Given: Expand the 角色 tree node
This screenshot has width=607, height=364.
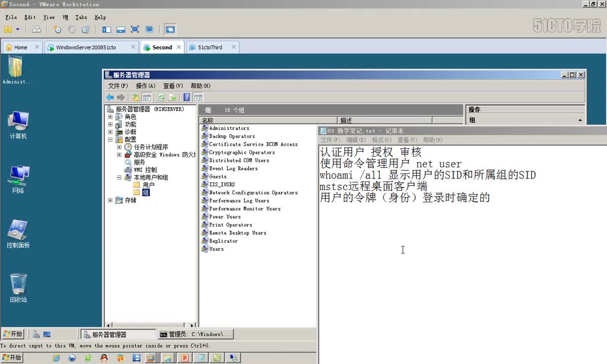Looking at the screenshot, I should point(110,117).
